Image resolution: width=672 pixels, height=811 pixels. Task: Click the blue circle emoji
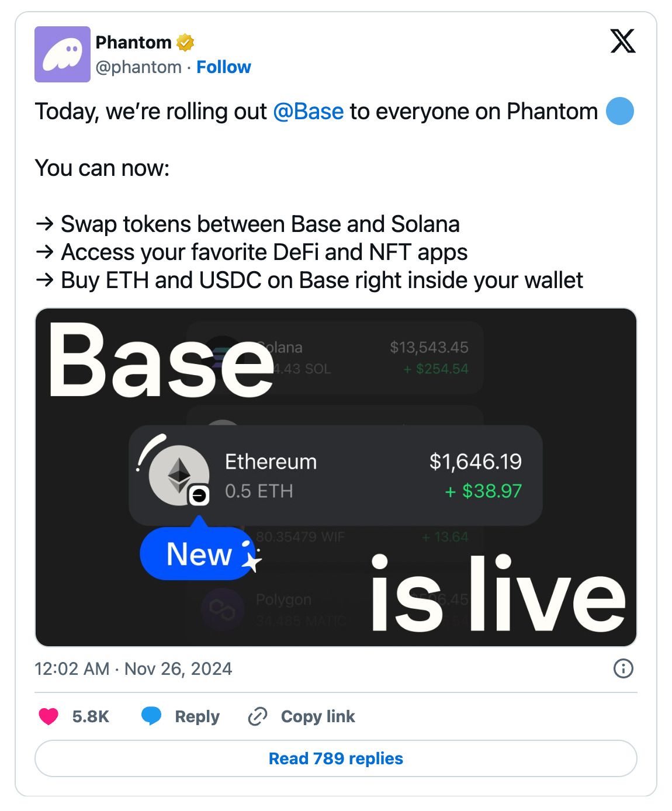620,111
